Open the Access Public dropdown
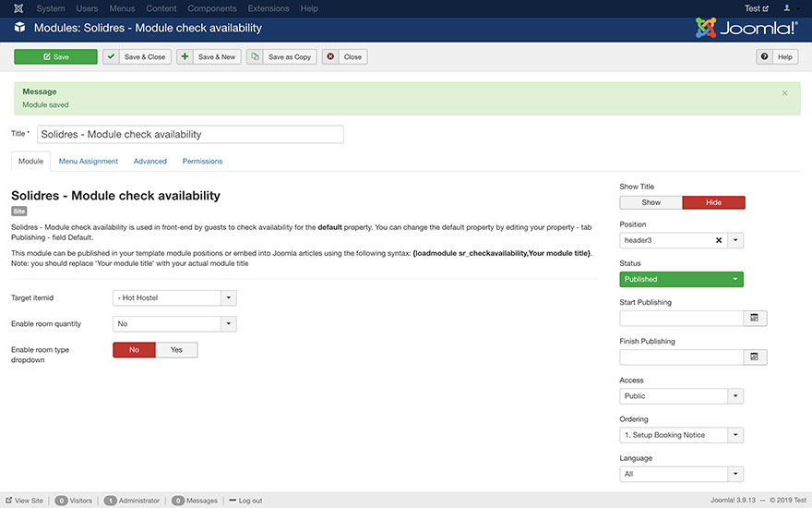This screenshot has height=508, width=812. (x=682, y=396)
